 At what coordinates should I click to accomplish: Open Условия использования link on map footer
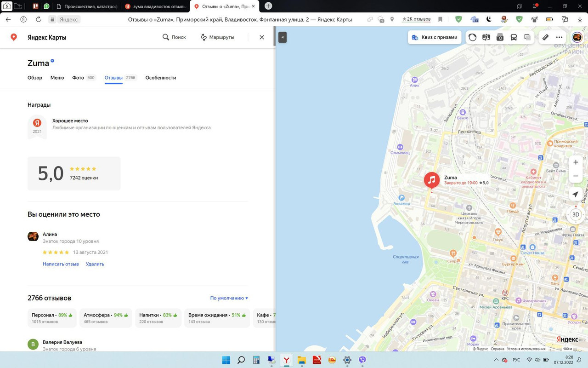tap(526, 349)
